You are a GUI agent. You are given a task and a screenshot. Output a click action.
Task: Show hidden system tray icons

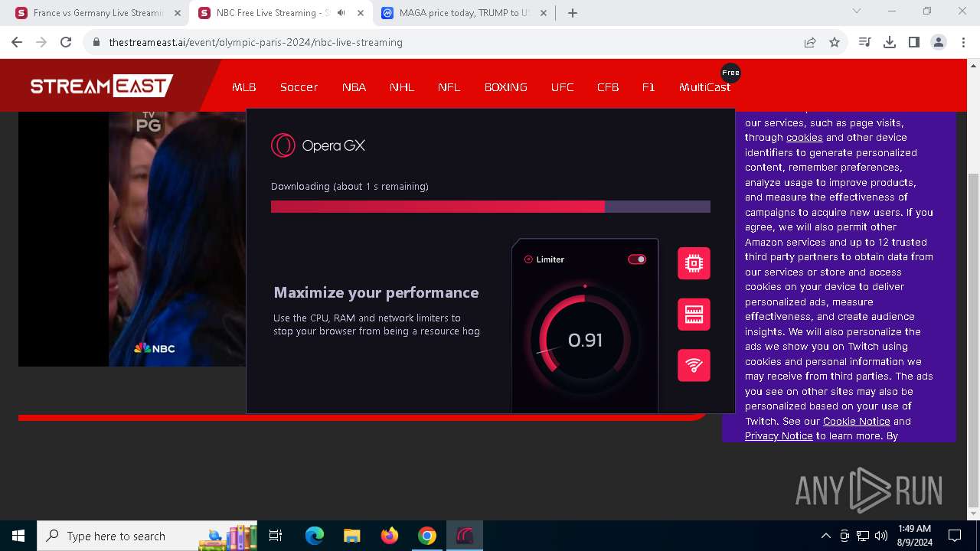(825, 536)
